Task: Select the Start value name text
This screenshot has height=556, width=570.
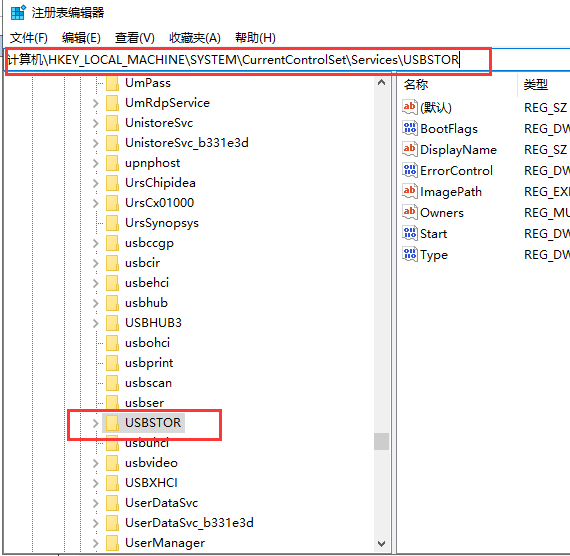Action: coord(433,234)
